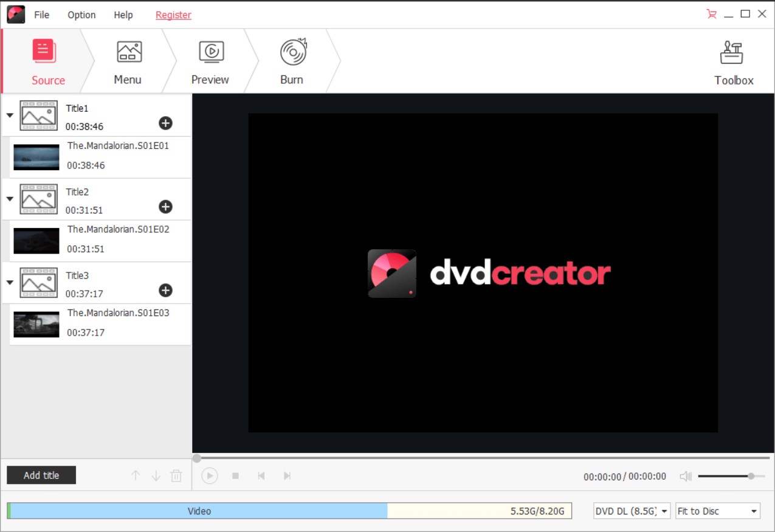Open the Option menu
775x532 pixels.
click(81, 15)
